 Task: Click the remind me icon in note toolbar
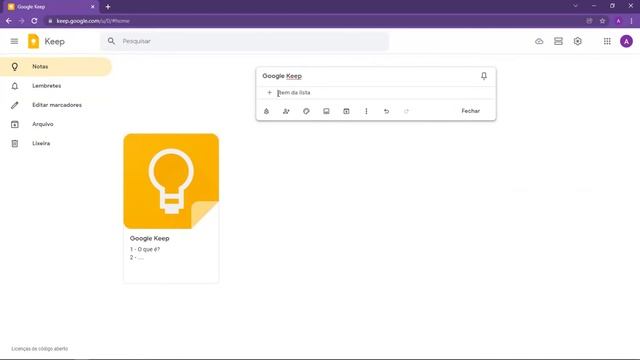(266, 111)
